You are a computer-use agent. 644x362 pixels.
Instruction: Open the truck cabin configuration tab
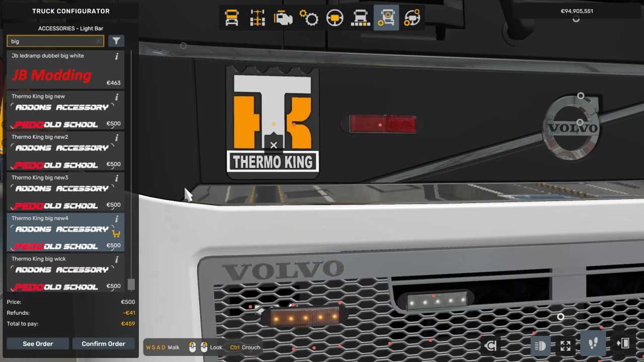(x=232, y=18)
